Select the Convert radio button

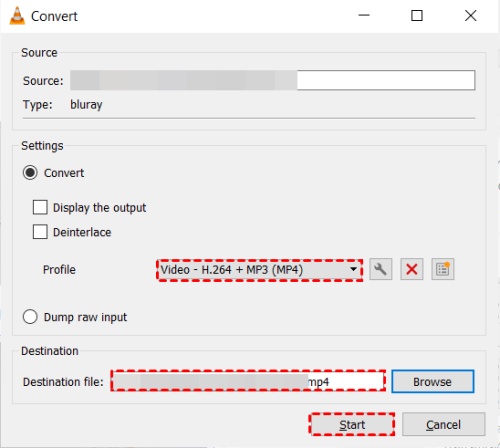pos(30,173)
